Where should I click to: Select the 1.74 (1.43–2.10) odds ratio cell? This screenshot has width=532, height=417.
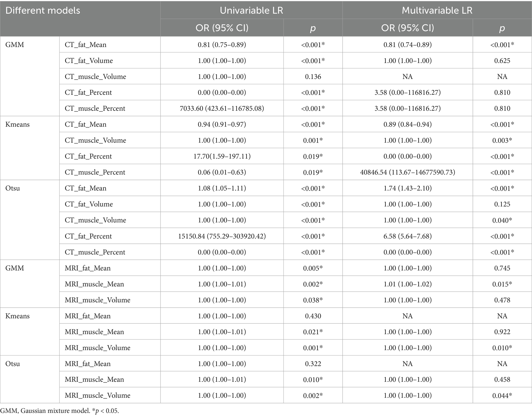407,188
